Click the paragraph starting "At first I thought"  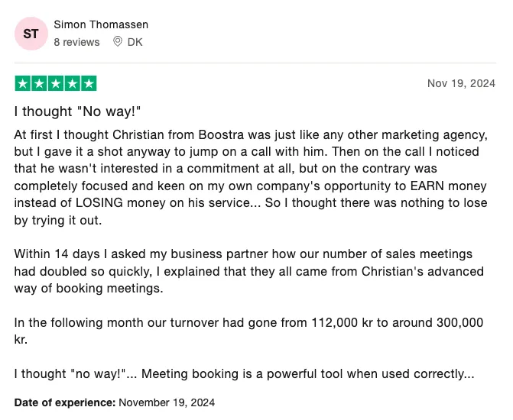coord(251,177)
